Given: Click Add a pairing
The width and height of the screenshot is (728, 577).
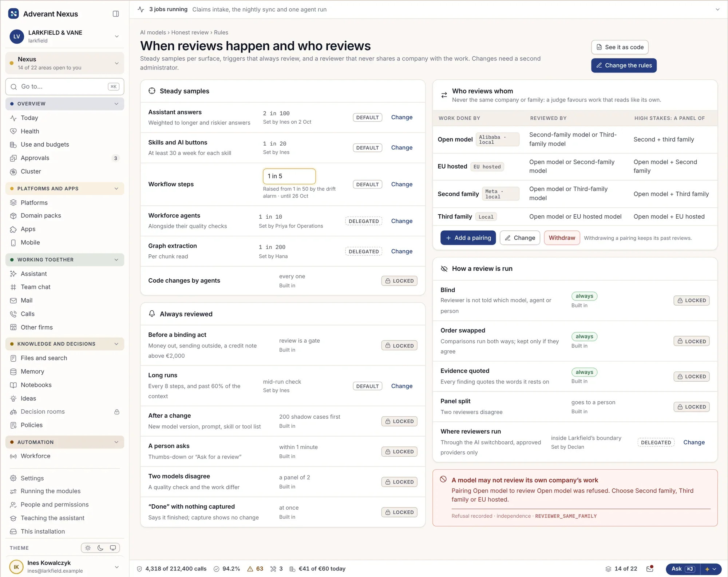Looking at the screenshot, I should [468, 238].
